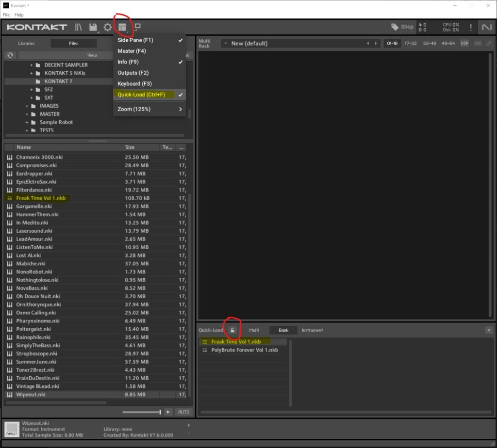Click the floppy disk save icon

coord(93,27)
